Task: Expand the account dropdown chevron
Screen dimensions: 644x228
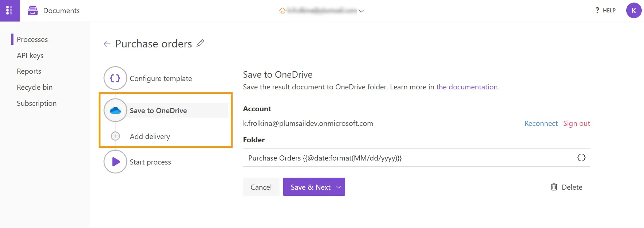Action: [x=361, y=11]
